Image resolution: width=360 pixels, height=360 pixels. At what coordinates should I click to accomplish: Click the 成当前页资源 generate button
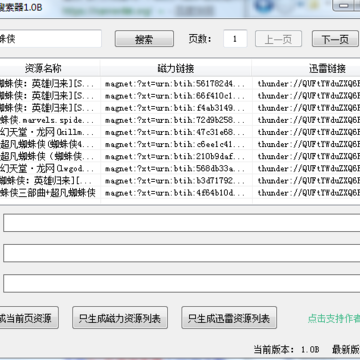[29, 318]
